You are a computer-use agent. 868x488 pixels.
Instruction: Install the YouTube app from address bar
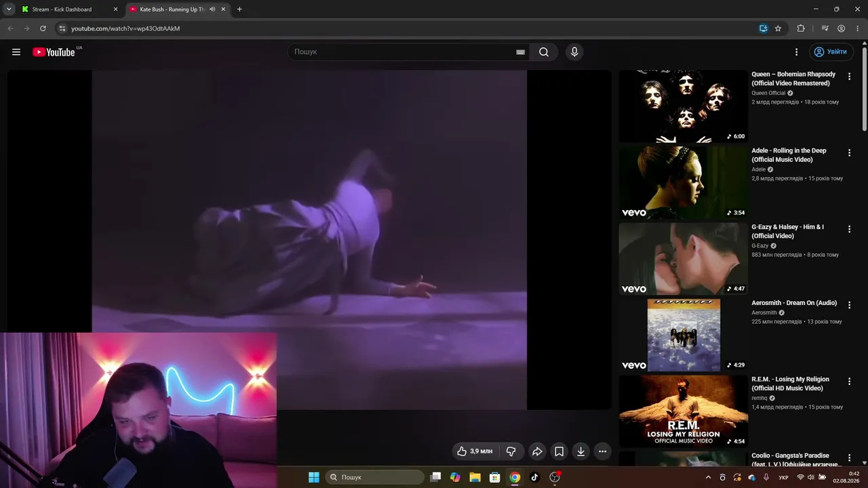click(x=764, y=28)
